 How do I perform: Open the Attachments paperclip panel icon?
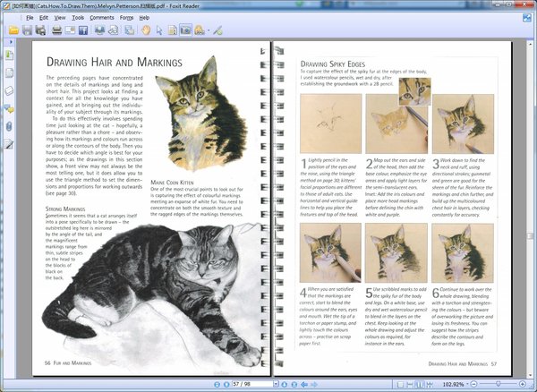coord(9,126)
